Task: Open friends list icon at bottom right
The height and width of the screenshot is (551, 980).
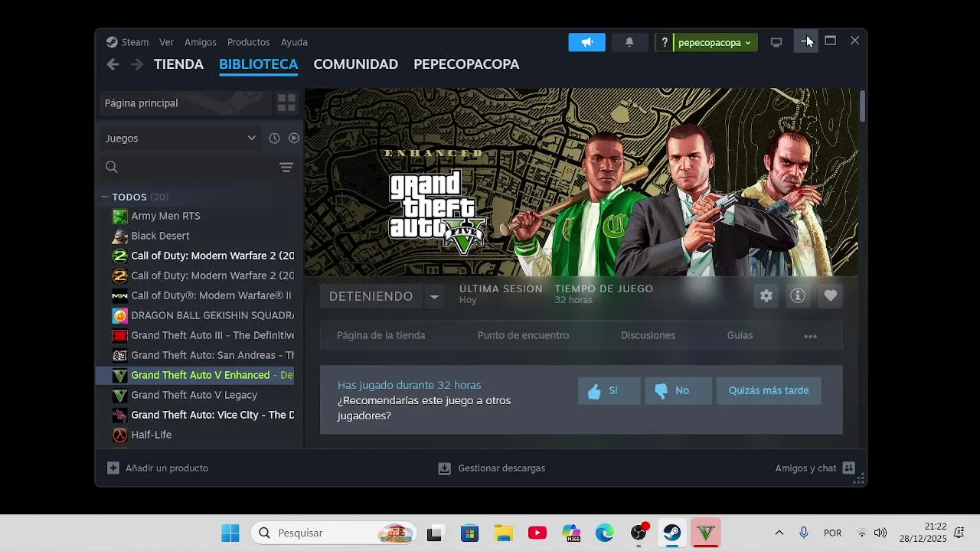Action: click(x=848, y=468)
